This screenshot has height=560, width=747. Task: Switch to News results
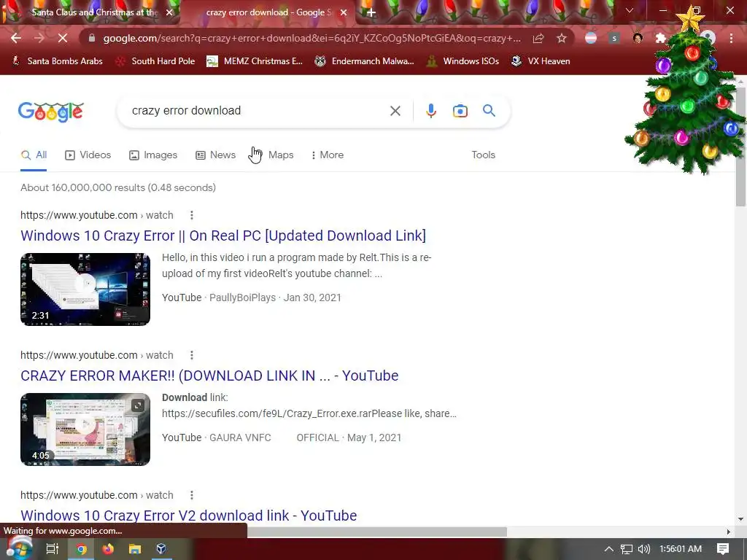pos(216,155)
